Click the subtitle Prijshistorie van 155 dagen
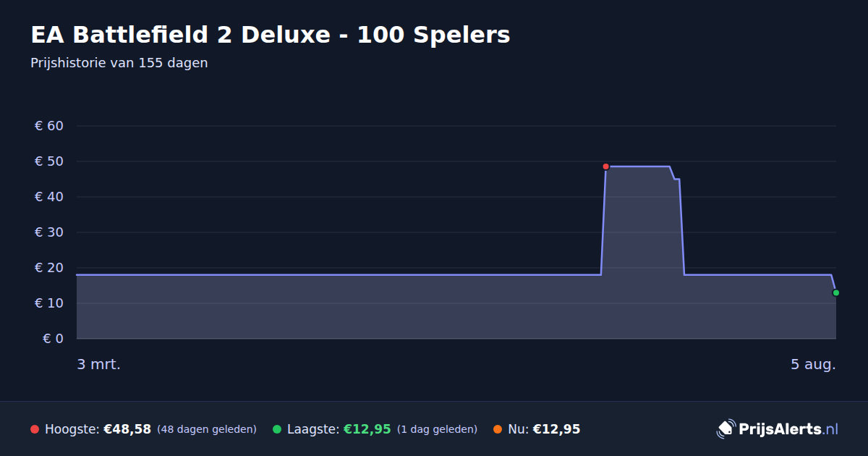 (x=119, y=63)
